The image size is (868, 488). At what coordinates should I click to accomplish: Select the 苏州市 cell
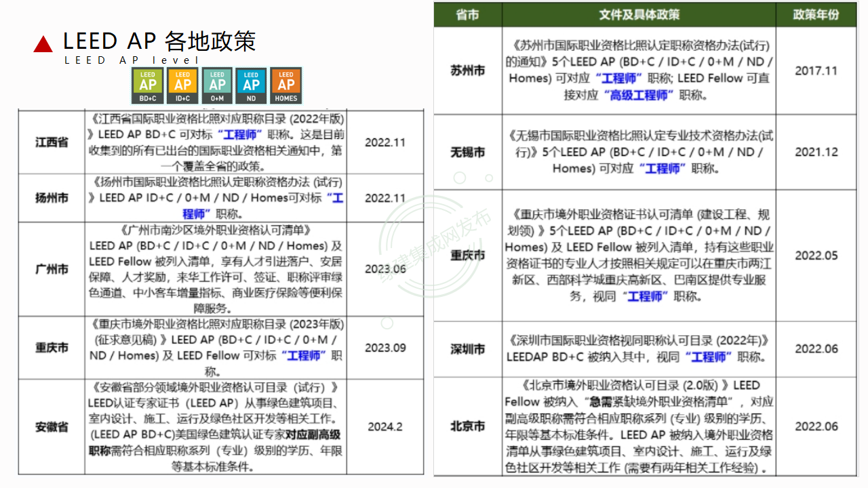468,70
